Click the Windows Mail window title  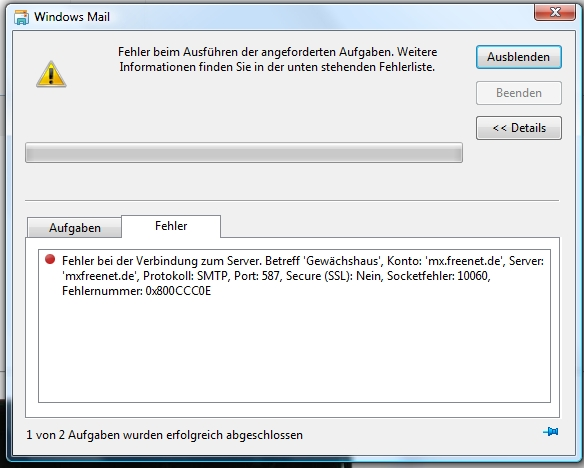[x=72, y=17]
